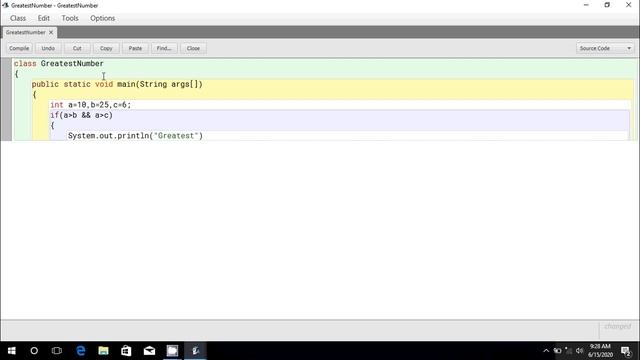The height and width of the screenshot is (360, 640).
Task: Click the System.out.println("Greatest") line
Action: click(x=135, y=136)
